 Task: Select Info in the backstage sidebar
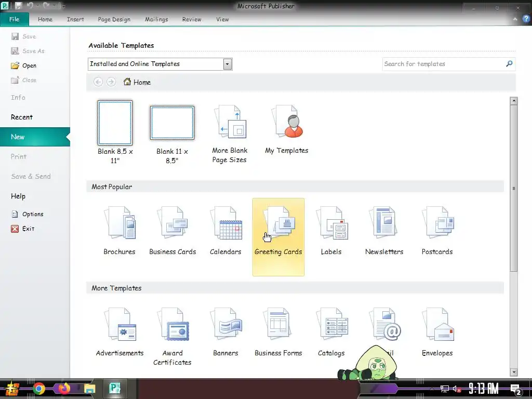click(18, 97)
